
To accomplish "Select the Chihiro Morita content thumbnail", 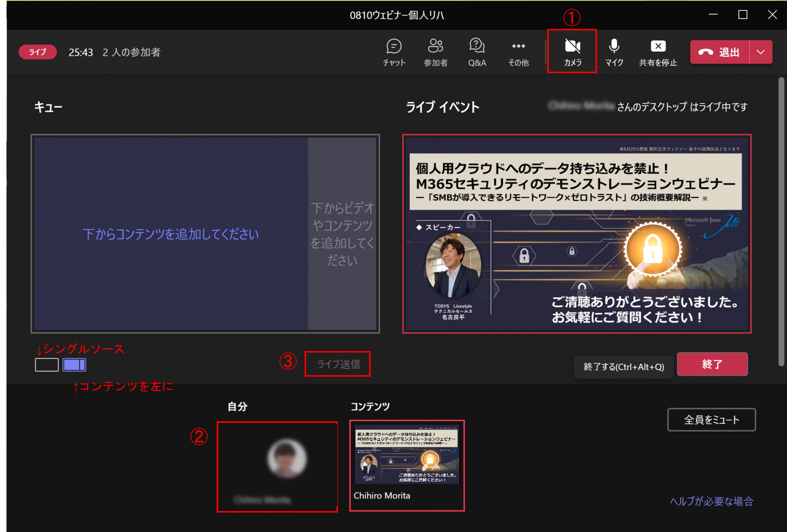I will [x=407, y=465].
